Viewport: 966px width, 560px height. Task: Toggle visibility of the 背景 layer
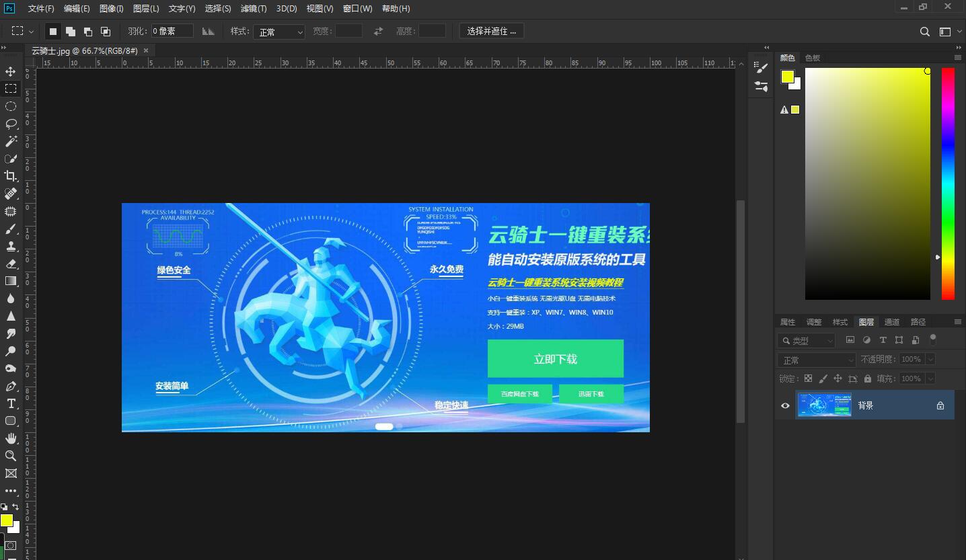784,405
